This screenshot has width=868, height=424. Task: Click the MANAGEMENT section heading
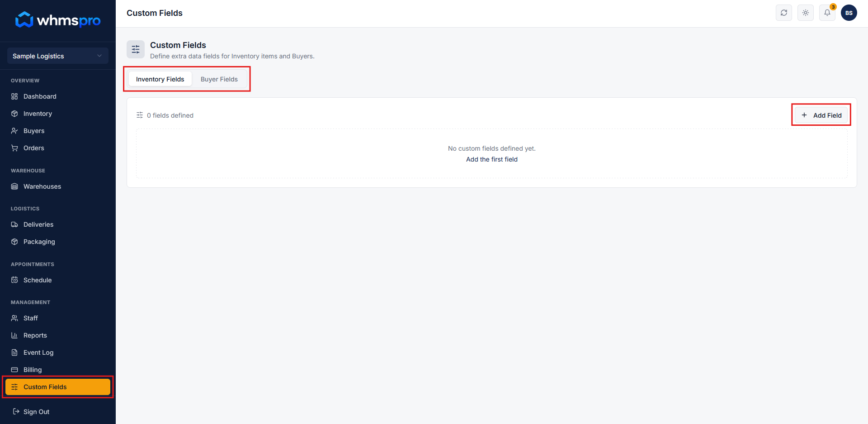pos(31,302)
